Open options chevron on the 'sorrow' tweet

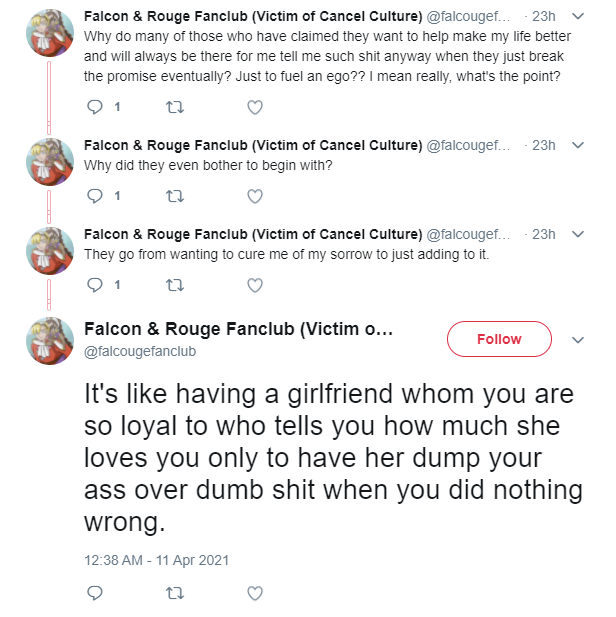coord(577,234)
